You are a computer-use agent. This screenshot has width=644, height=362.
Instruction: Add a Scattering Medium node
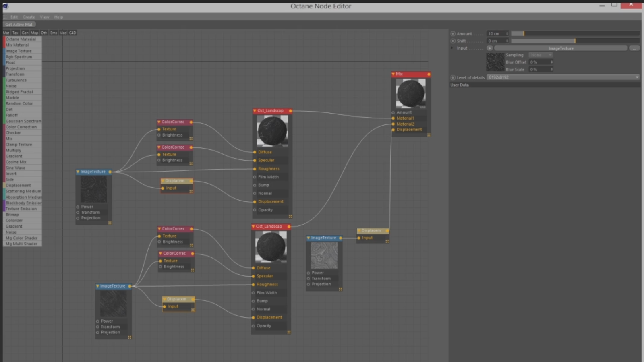[22, 191]
